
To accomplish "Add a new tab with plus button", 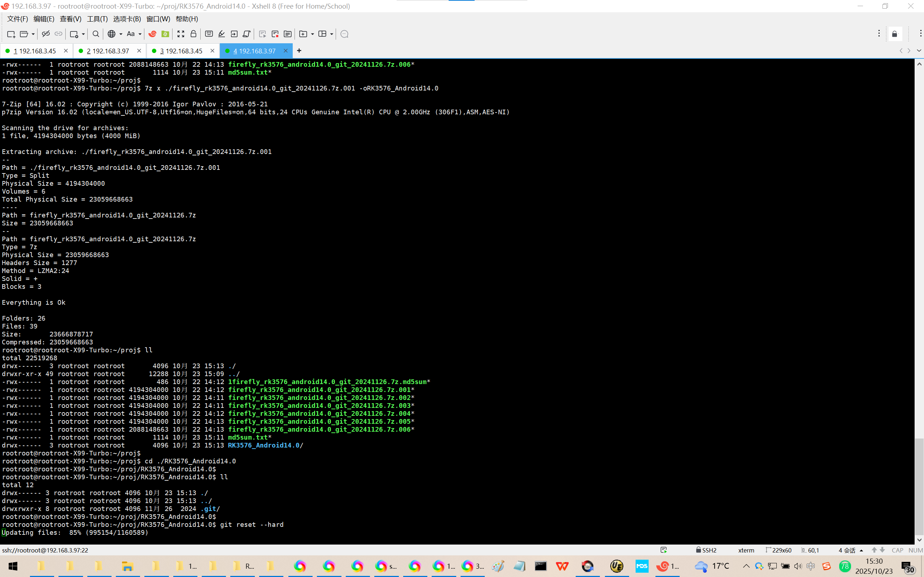I will pos(299,51).
